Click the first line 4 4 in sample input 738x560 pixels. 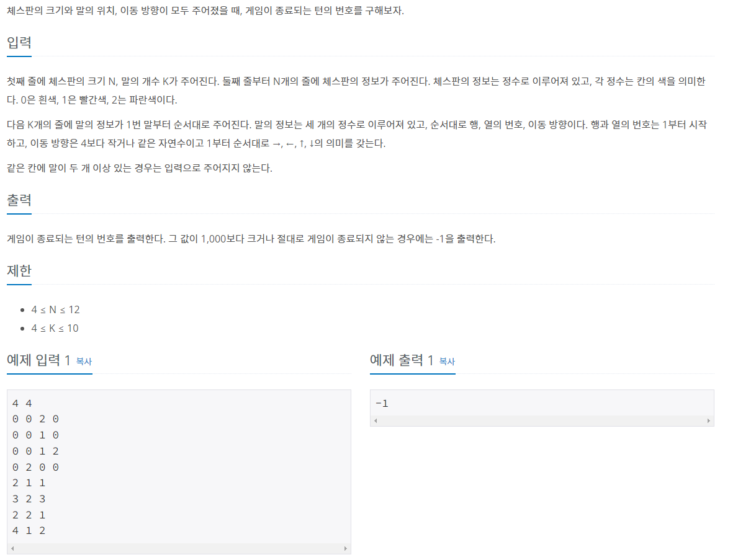click(22, 404)
